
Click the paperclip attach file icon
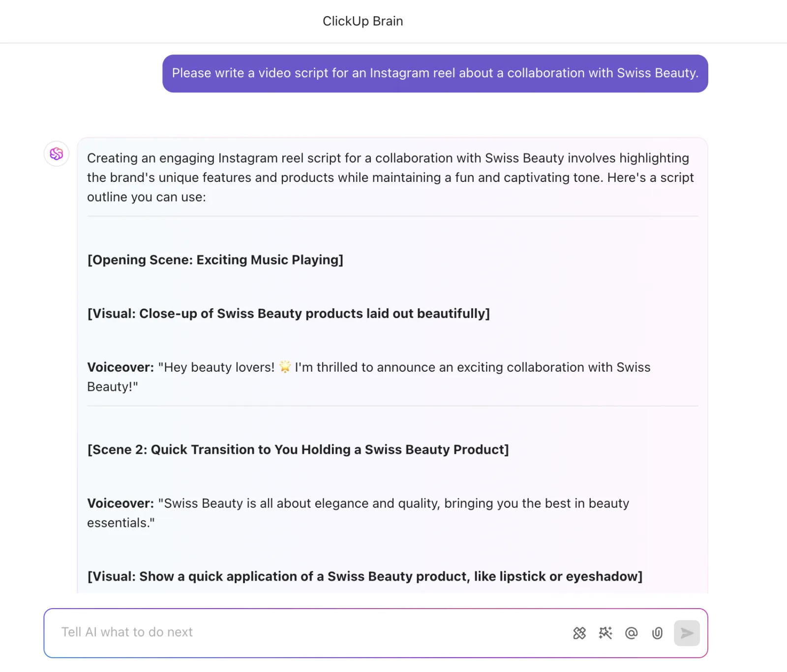pyautogui.click(x=657, y=633)
